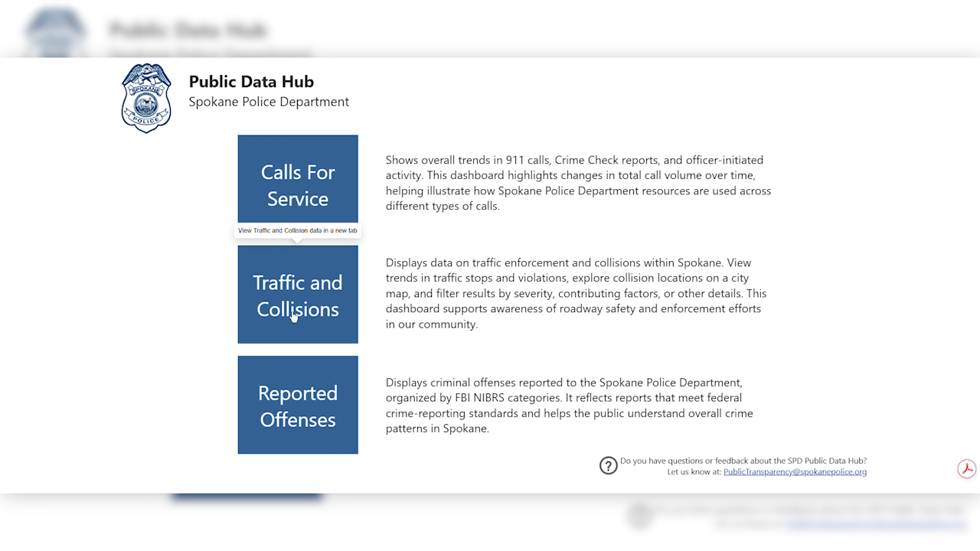This screenshot has height=551, width=980.
Task: Open the Traffic and Collisions tile
Action: point(298,295)
